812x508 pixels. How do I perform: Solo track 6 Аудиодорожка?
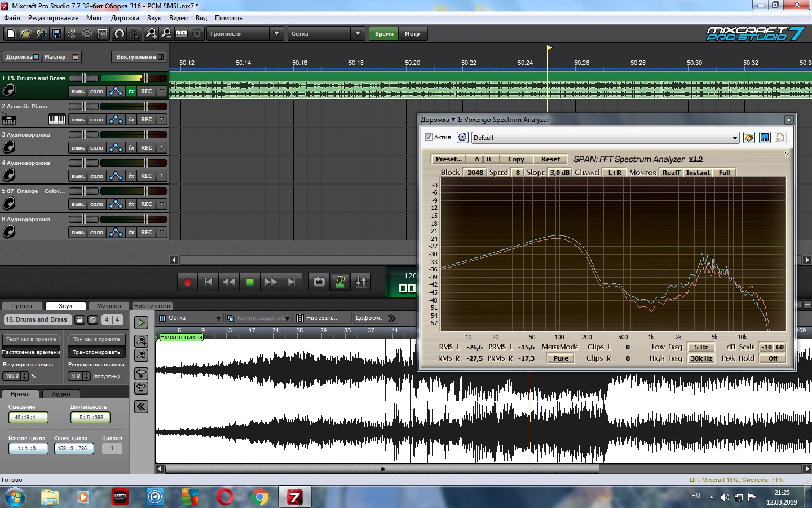coord(97,232)
